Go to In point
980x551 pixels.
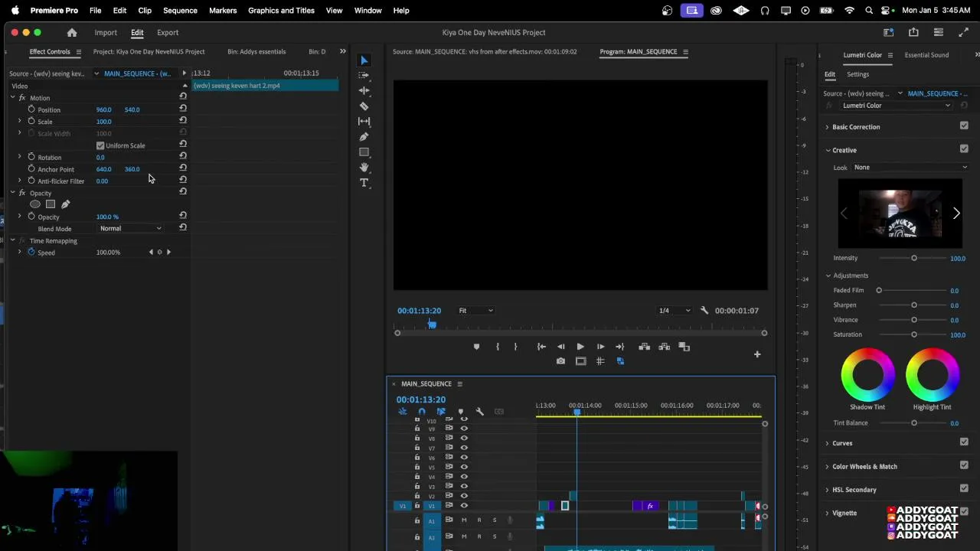541,347
